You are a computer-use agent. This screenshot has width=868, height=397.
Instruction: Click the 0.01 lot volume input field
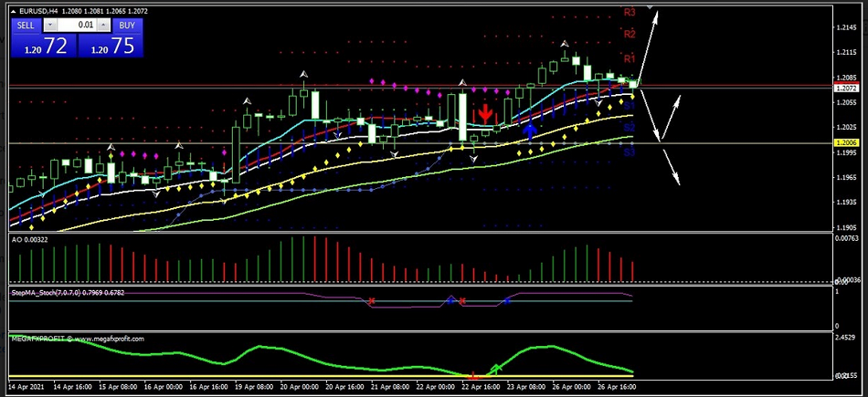[78, 26]
